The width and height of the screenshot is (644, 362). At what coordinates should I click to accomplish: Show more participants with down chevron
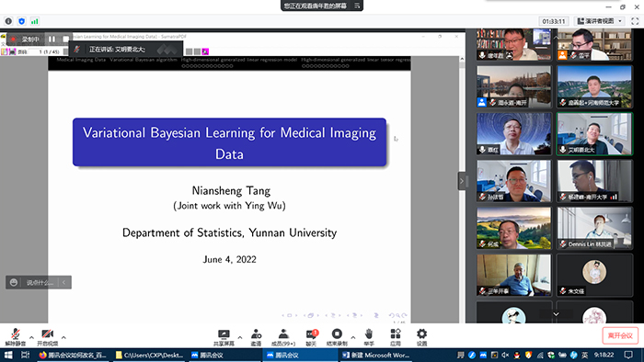tap(556, 314)
